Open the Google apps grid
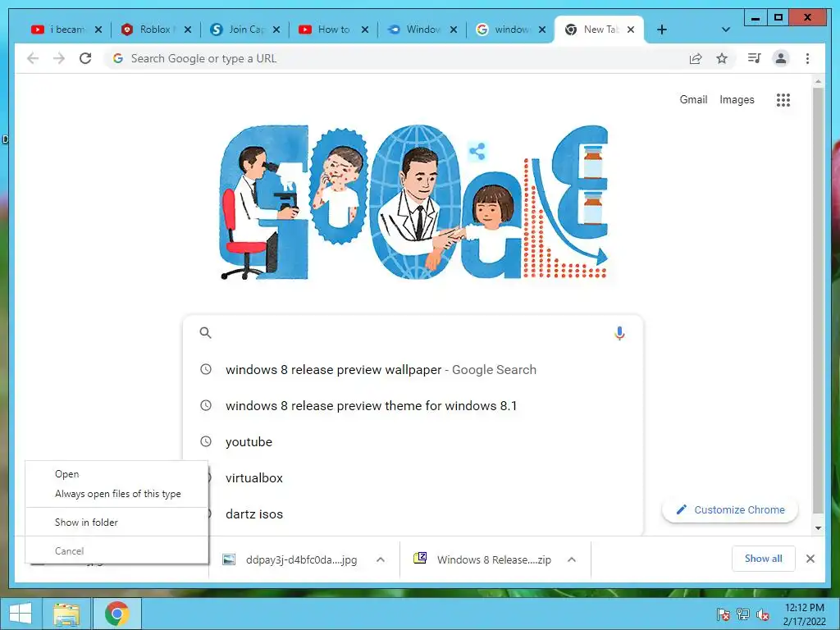The image size is (840, 630). 783,99
